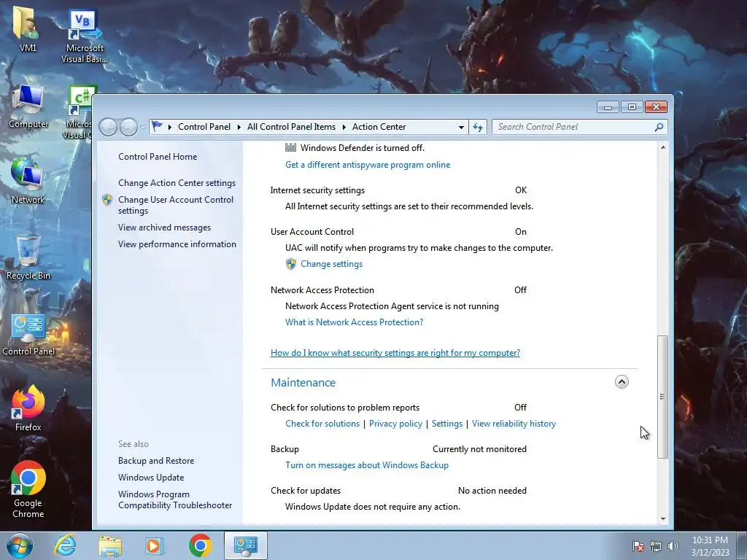Click the scrollbar up arrow
This screenshot has width=747, height=560.
[x=662, y=147]
